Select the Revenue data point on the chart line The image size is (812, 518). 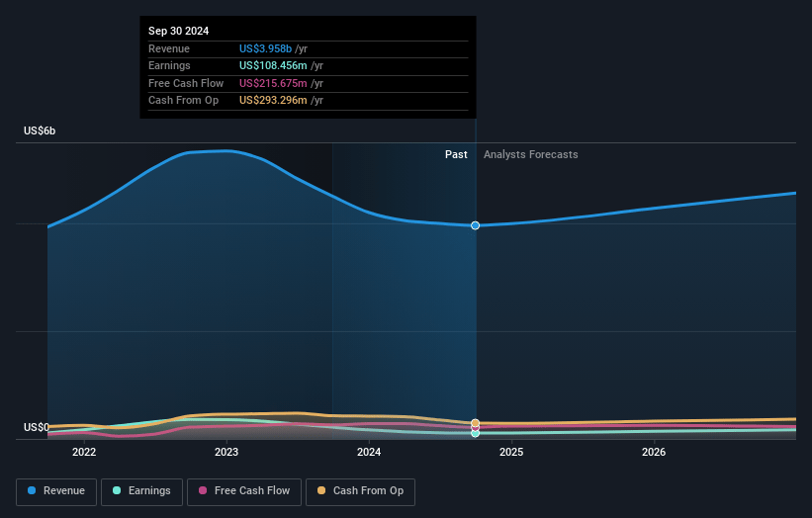point(476,225)
